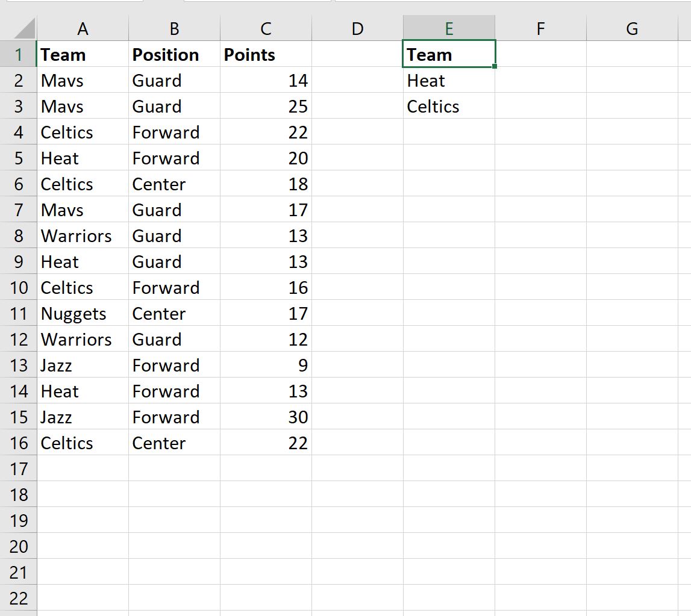Viewport: 691px width, 616px height.
Task: Click the Points cell showing 9
Action: tap(266, 366)
